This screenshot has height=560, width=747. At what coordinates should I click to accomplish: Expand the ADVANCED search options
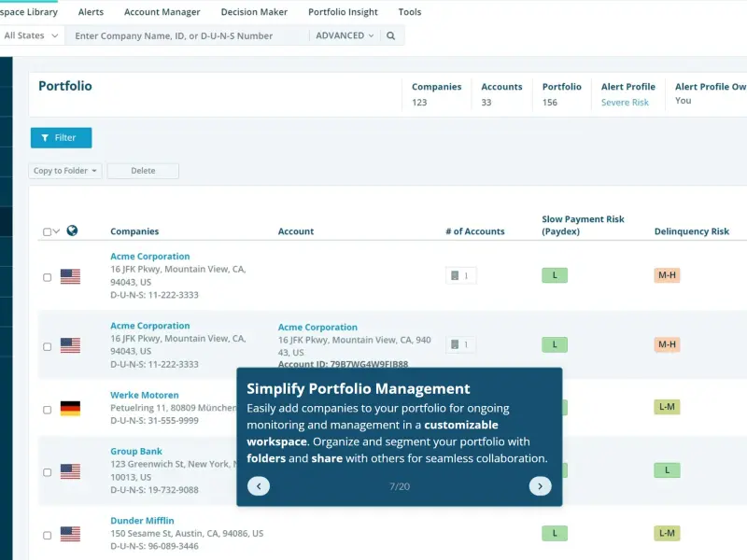[345, 35]
